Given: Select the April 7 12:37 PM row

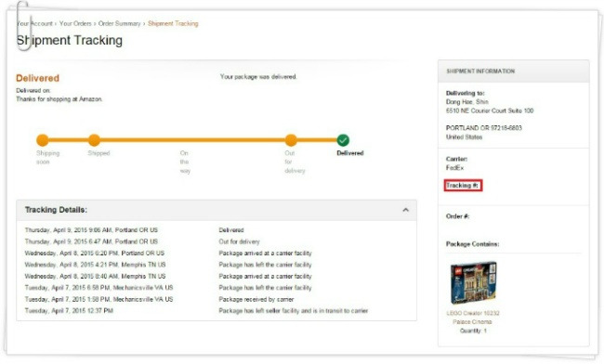Looking at the screenshot, I should (217, 311).
